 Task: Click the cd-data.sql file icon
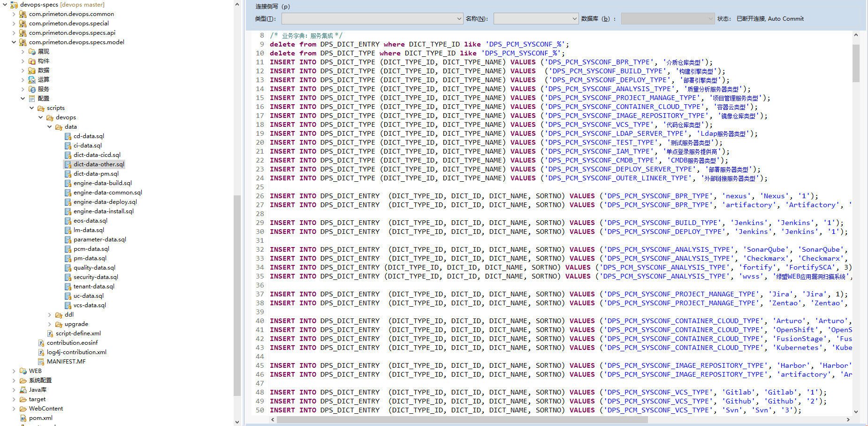68,136
